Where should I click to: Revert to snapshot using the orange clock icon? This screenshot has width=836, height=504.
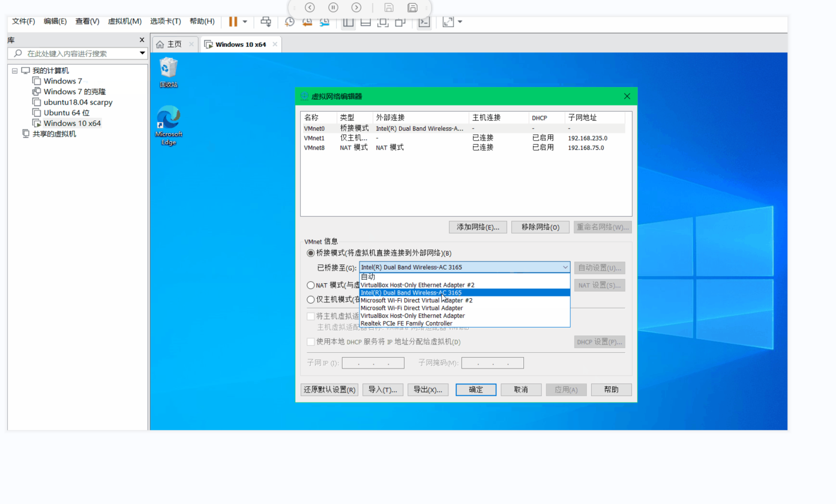[x=307, y=22]
